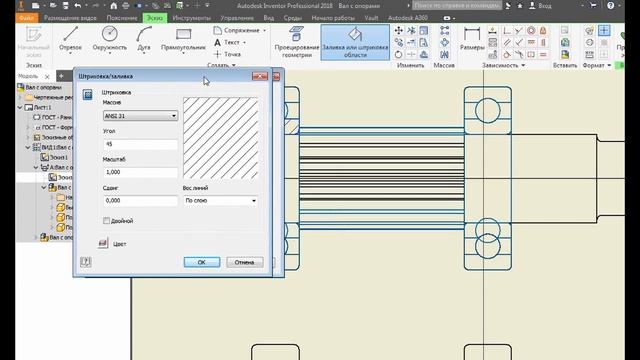Switch to the Autodesk A360 tab
Viewport: 640px width, 360px height.
pyautogui.click(x=408, y=18)
